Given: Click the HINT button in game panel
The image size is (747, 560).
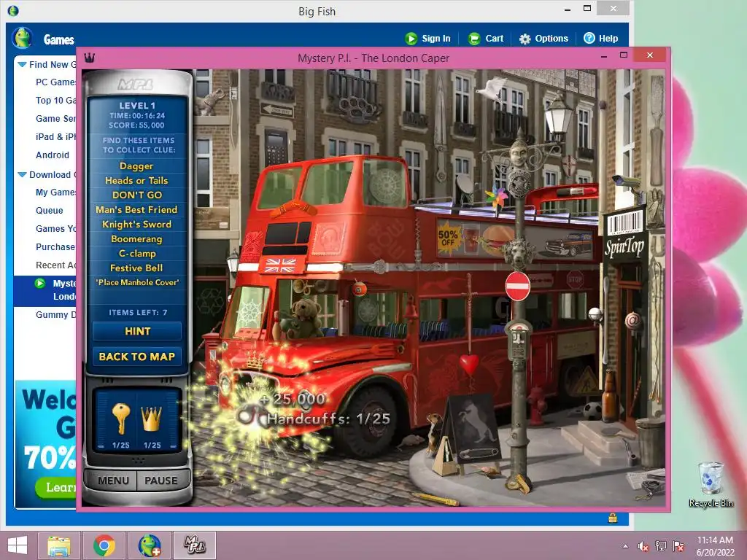Looking at the screenshot, I should [x=137, y=331].
